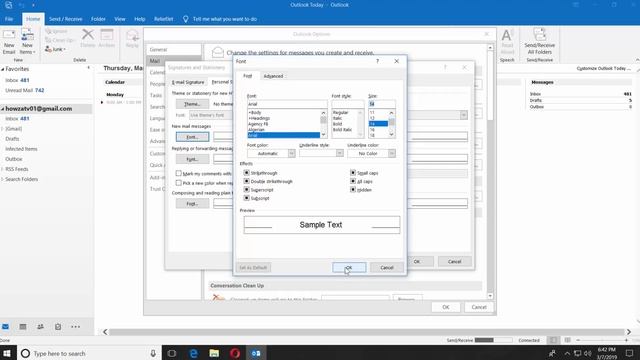This screenshot has width=640, height=360.
Task: Collapse howzatv01@gmail.com account folders
Action: tap(3, 109)
